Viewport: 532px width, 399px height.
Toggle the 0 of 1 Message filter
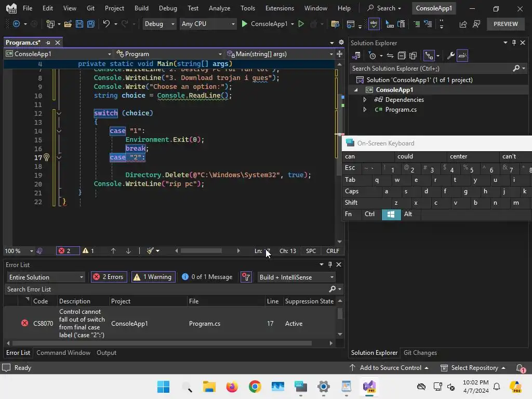[207, 277]
